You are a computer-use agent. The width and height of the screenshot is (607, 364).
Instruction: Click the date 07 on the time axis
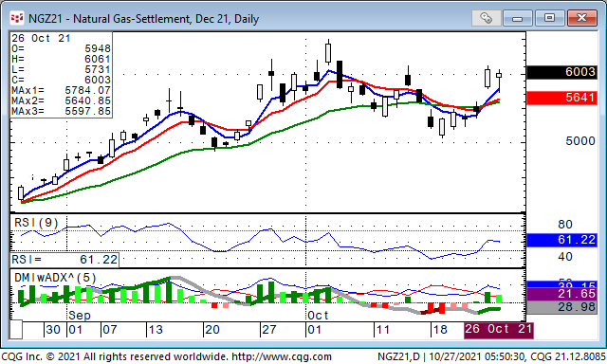coord(109,330)
